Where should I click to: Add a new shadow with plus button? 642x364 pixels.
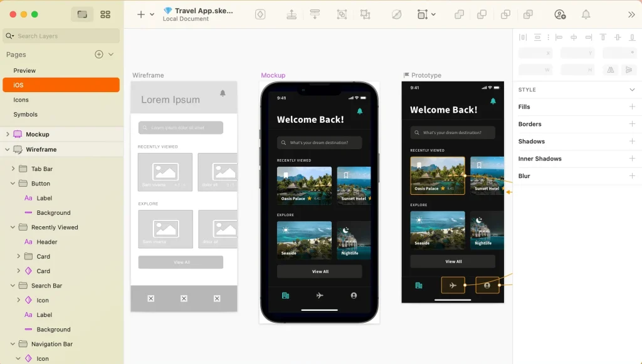click(x=632, y=142)
